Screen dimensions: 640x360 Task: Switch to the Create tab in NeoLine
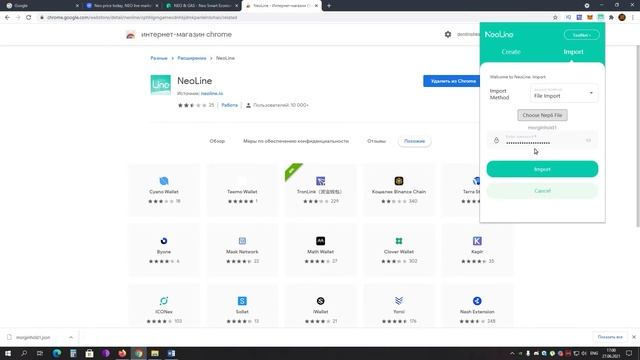point(511,52)
